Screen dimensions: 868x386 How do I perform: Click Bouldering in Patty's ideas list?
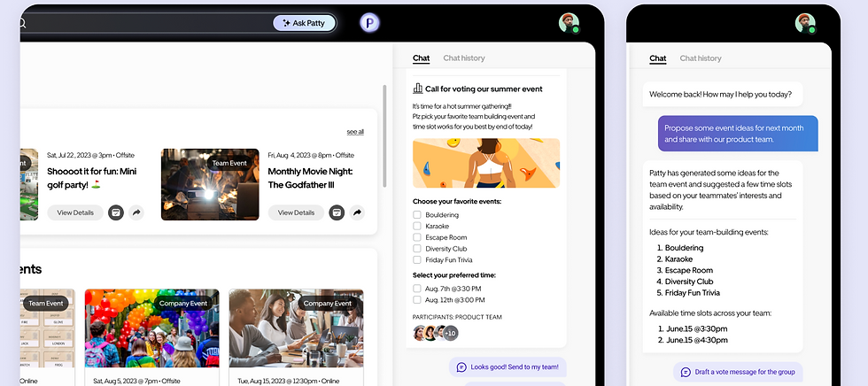(684, 248)
